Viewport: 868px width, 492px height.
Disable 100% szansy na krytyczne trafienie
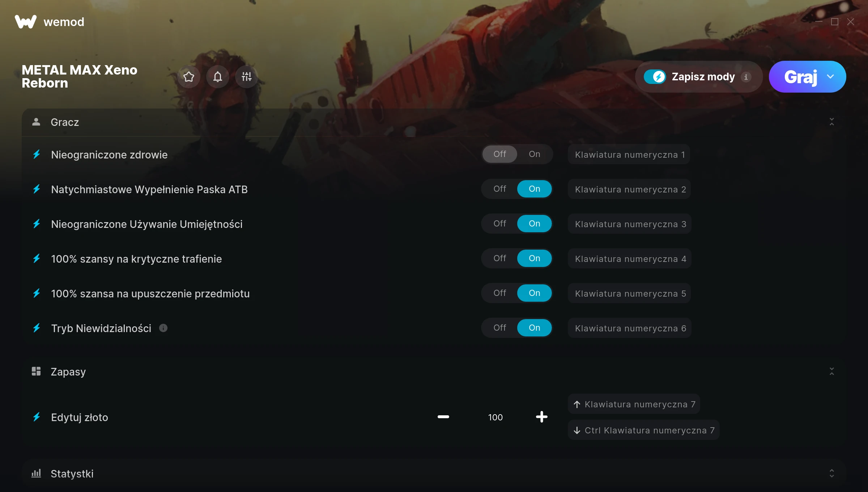click(x=500, y=258)
